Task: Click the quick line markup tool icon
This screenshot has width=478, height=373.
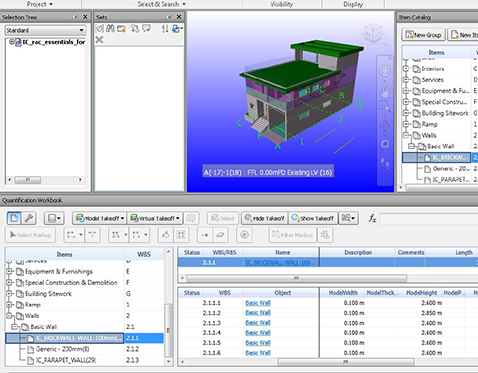Action: [93, 235]
